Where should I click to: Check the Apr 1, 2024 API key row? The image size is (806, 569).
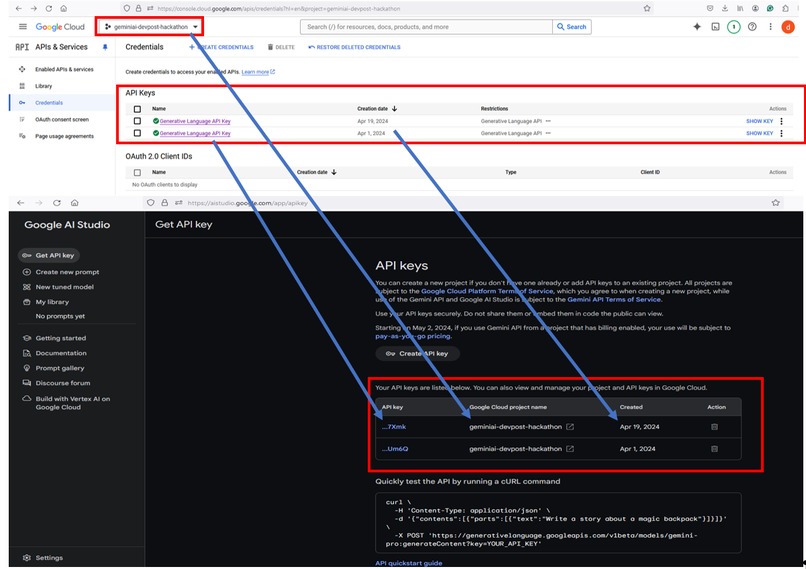(x=137, y=133)
